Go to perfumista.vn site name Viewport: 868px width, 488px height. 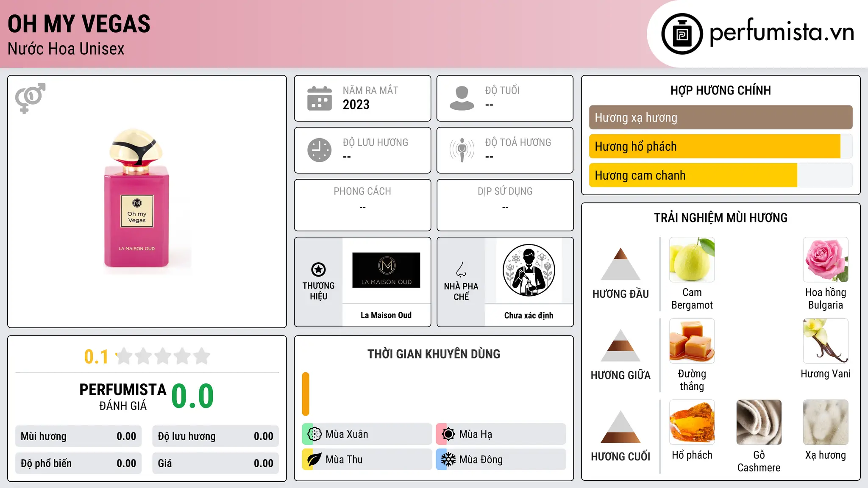[782, 33]
